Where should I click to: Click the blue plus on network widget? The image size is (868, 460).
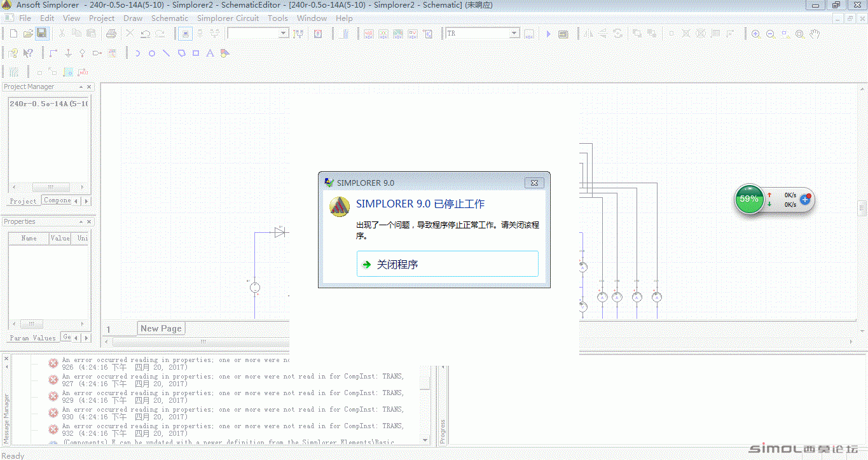pyautogui.click(x=804, y=200)
